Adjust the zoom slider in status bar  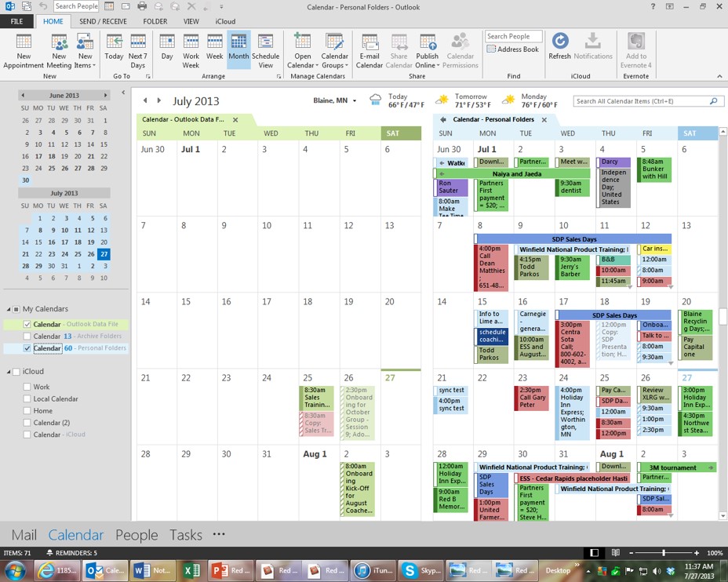pos(664,553)
